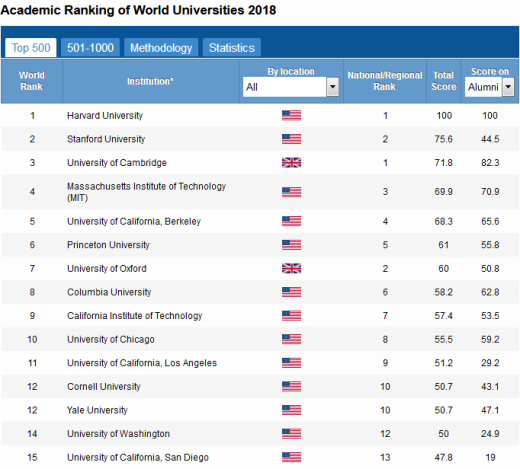Open the Stanford University link

pyautogui.click(x=106, y=139)
